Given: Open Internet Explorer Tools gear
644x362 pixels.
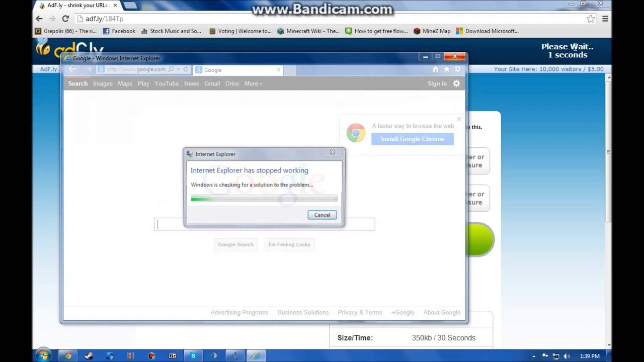Looking at the screenshot, I should coord(458,69).
